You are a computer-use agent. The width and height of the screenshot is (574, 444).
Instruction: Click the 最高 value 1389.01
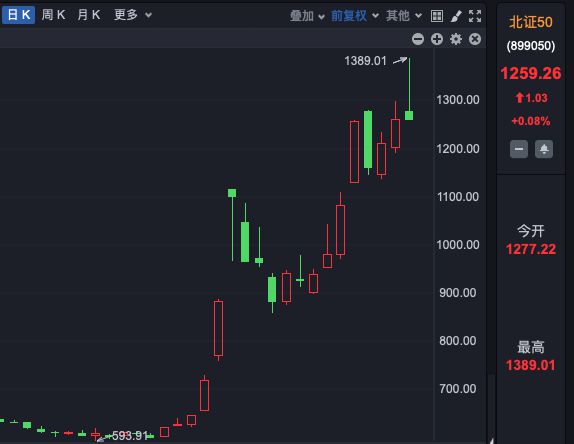click(530, 365)
